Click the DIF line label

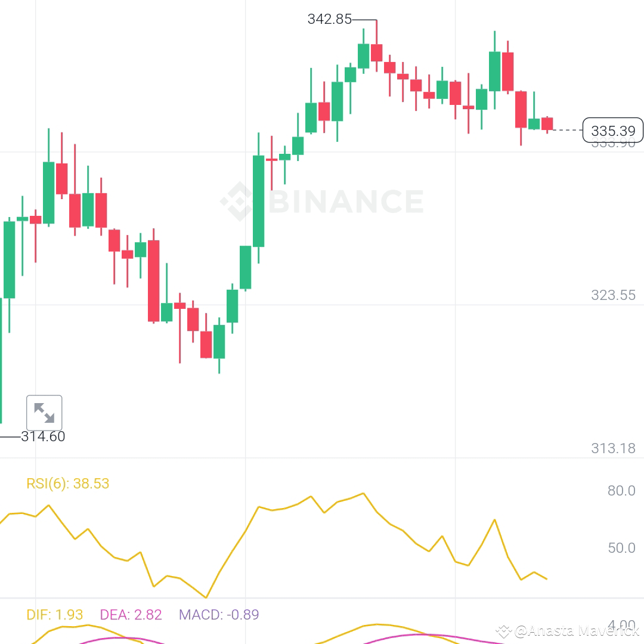[55, 615]
